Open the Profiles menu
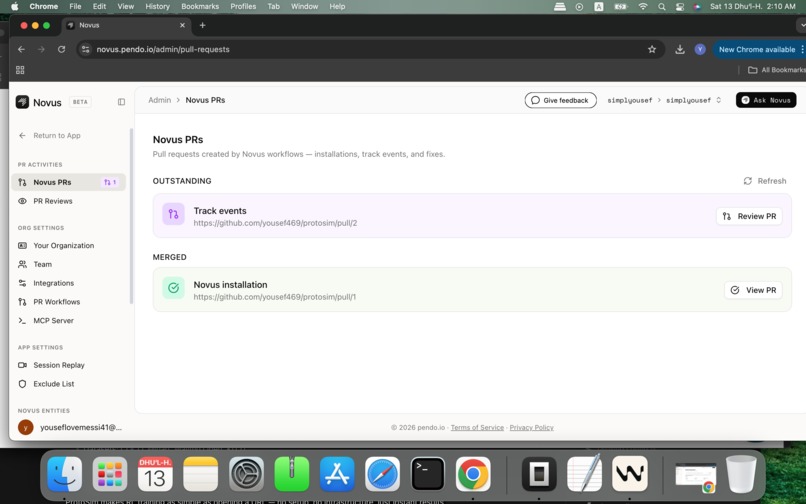 243,6
